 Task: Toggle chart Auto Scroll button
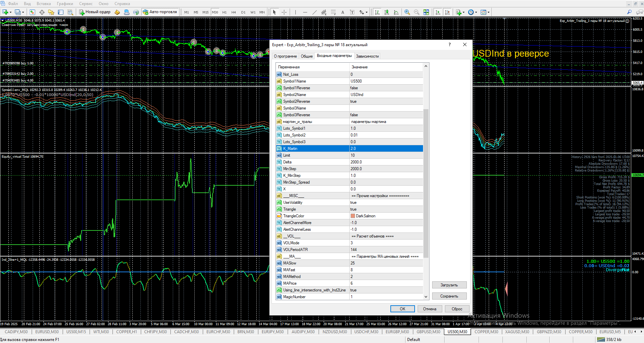coord(438,12)
